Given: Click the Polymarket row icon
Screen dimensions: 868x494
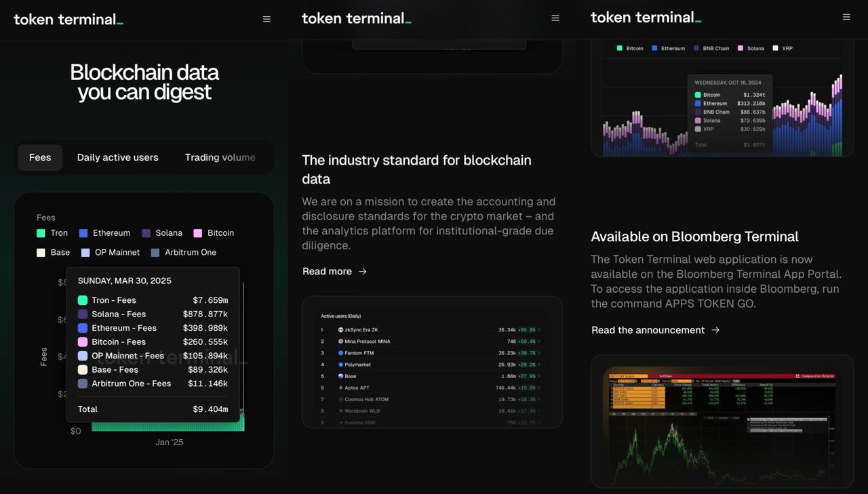Looking at the screenshot, I should 340,365.
